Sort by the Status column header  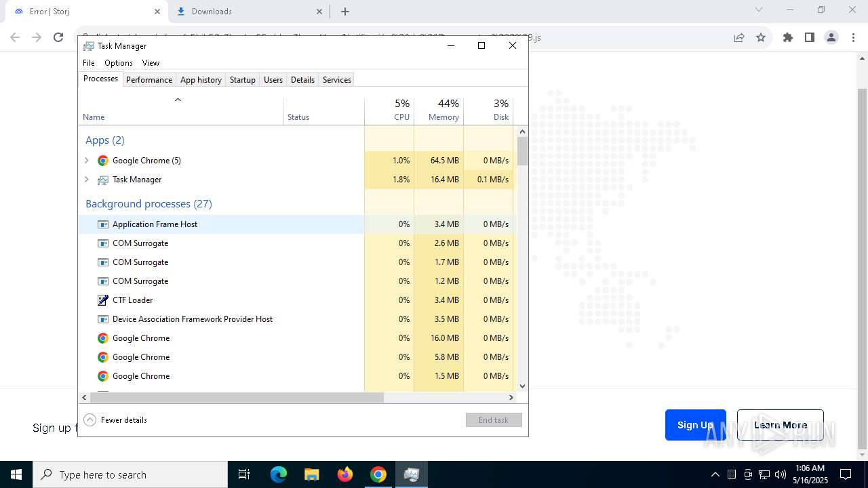tap(323, 110)
